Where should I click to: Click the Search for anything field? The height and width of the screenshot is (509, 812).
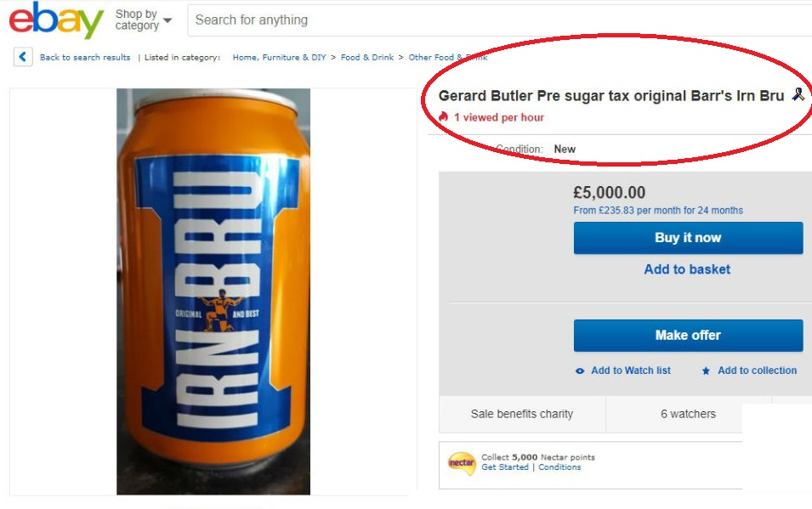click(x=493, y=20)
